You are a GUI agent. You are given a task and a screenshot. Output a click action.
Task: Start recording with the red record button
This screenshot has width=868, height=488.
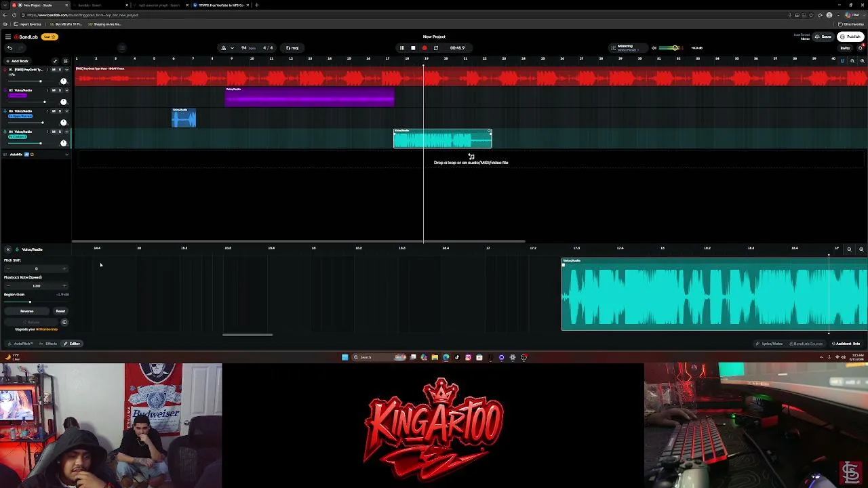point(425,48)
